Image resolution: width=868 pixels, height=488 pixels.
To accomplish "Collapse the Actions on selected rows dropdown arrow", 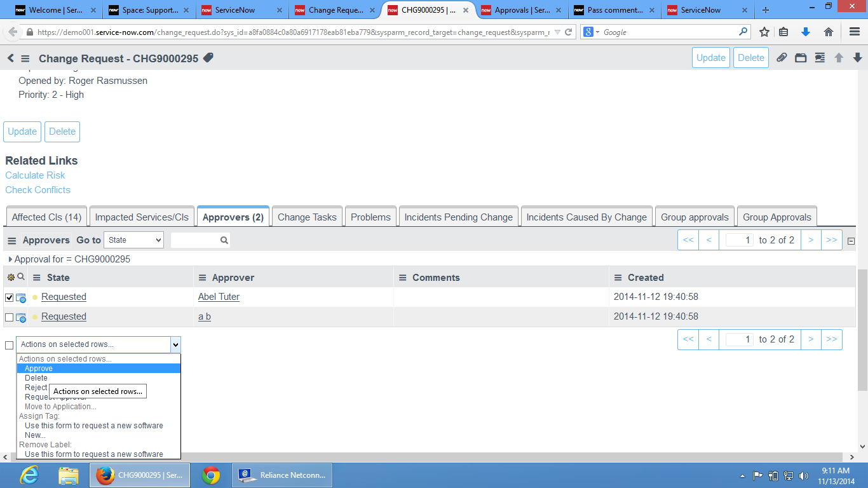I will click(x=175, y=344).
